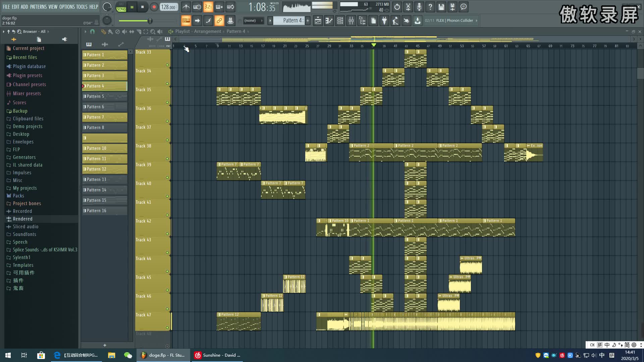Open the mixer view icon

(x=351, y=20)
